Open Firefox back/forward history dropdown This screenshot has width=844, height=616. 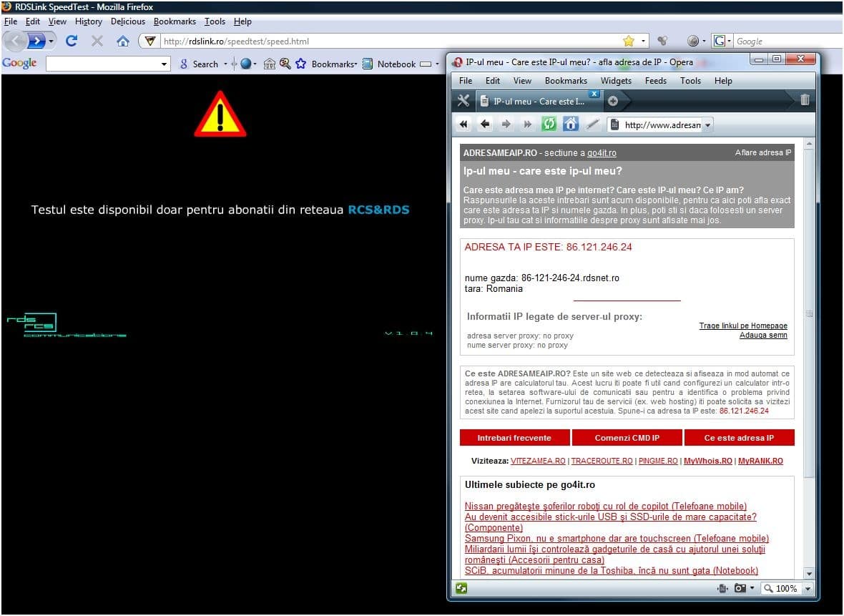(x=51, y=41)
